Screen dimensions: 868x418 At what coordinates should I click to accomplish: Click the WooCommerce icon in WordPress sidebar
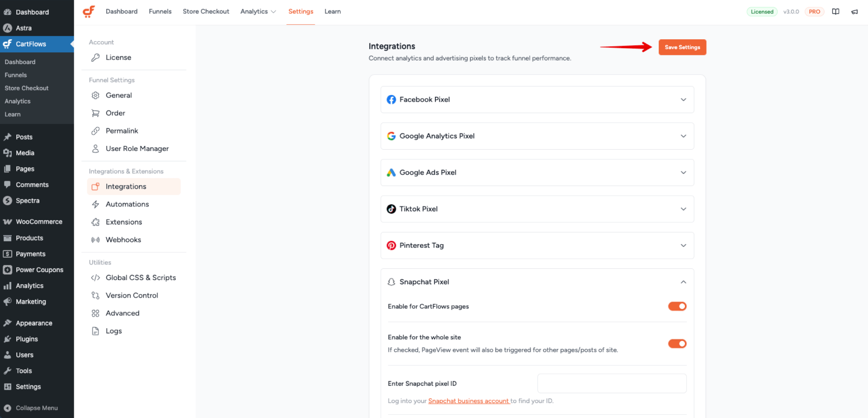[x=7, y=222]
